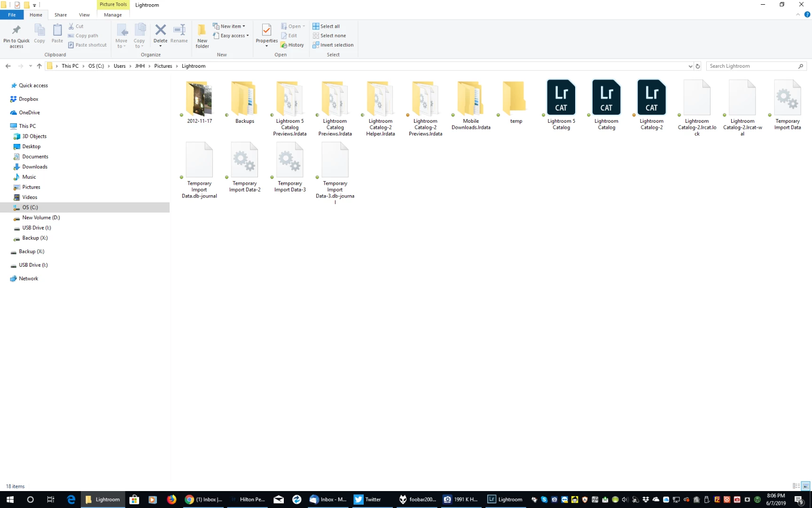
Task: Open Microsoft Edge from taskbar
Action: (71, 500)
